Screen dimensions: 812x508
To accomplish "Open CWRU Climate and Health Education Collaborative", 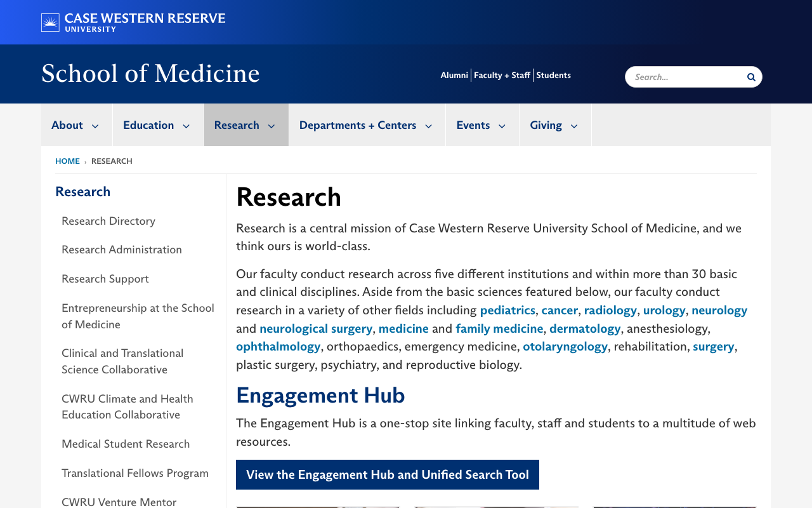I will click(128, 406).
